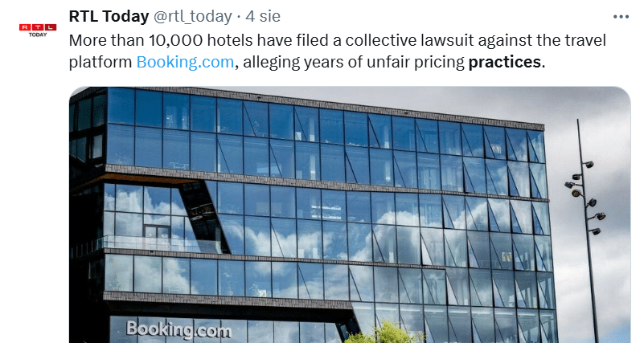This screenshot has height=343, width=644.
Task: Open the RTL Today display name link
Action: point(107,16)
